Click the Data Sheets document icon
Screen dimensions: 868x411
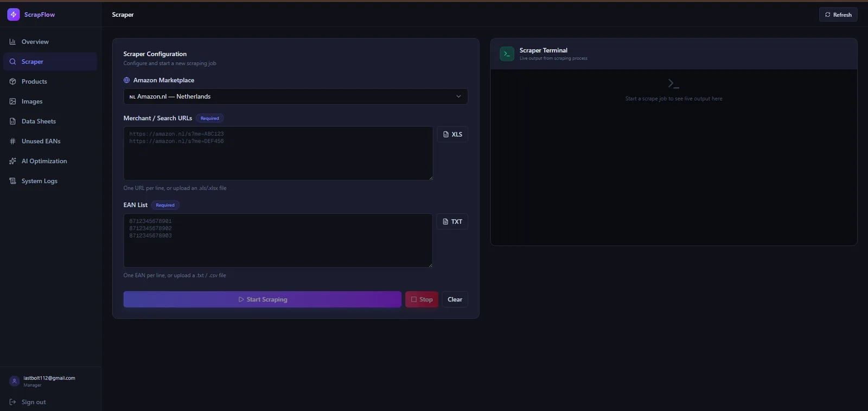(12, 121)
